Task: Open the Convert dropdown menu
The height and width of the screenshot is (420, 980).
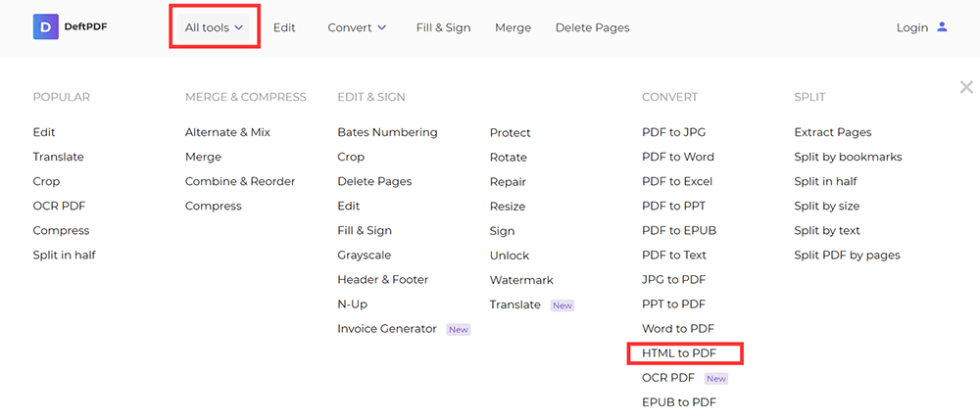Action: 357,27
